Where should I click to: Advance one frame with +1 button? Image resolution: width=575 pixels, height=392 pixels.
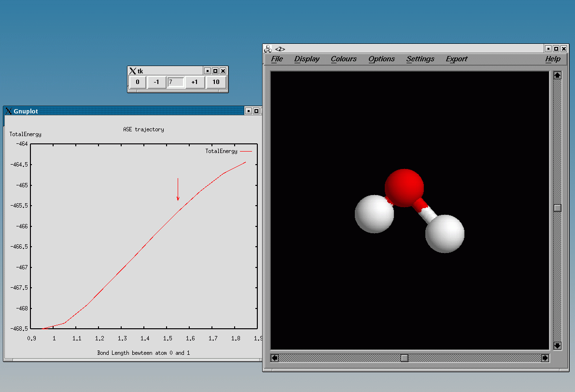pos(195,82)
